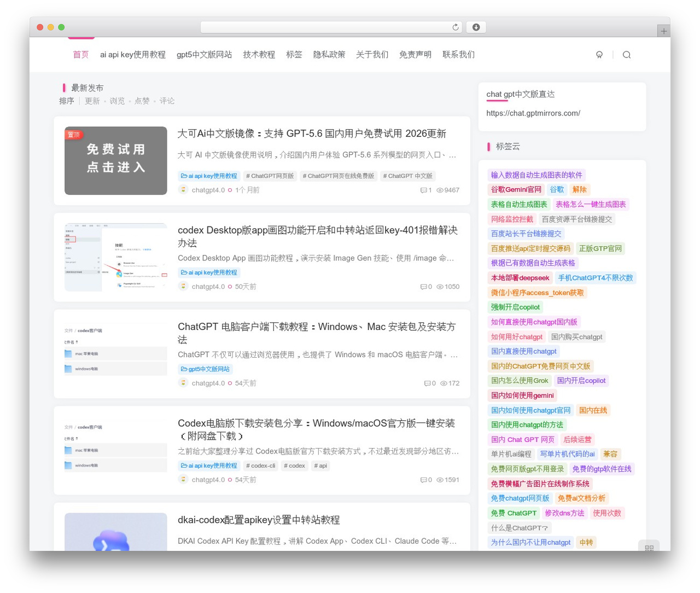Click tag 免费横幅广告图片在线制作系统

540,484
